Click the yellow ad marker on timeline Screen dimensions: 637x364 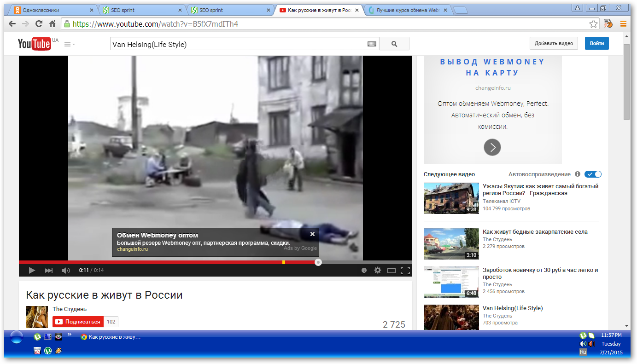284,262
